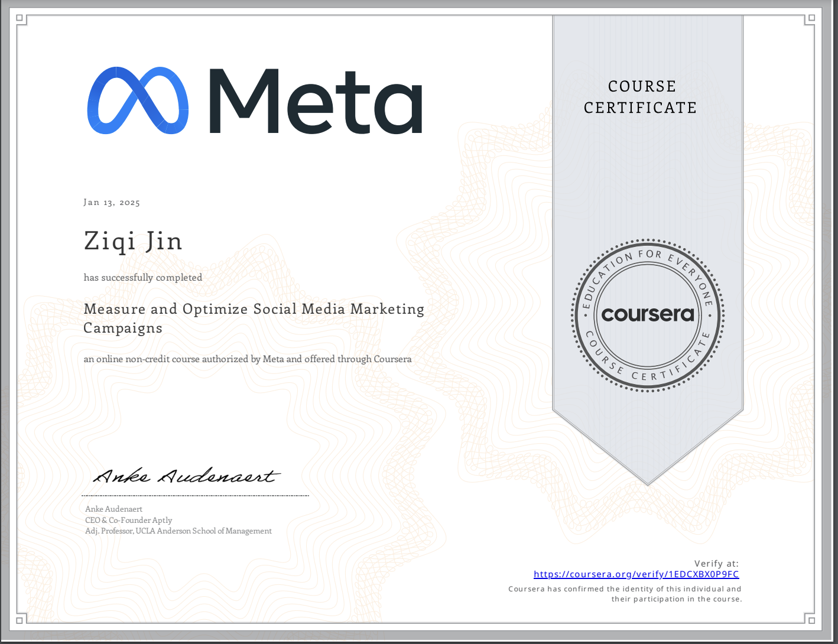Click the text "has successfully completed"
Viewport: 838px width, 644px height.
tap(143, 277)
